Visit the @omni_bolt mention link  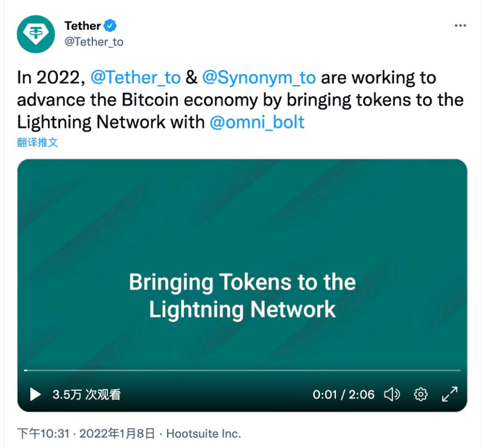pyautogui.click(x=257, y=121)
